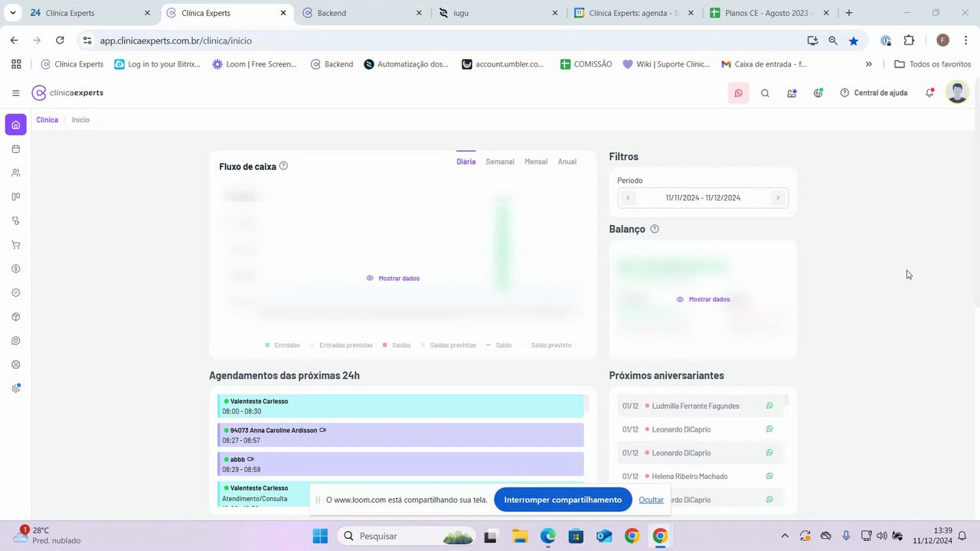Click the period date range 11/11/2024 - 11/12/2024
This screenshot has width=980, height=551.
pos(703,197)
